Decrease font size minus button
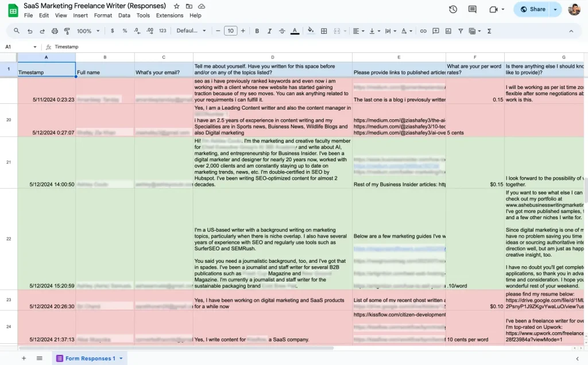Image resolution: width=588 pixels, height=365 pixels. [218, 31]
